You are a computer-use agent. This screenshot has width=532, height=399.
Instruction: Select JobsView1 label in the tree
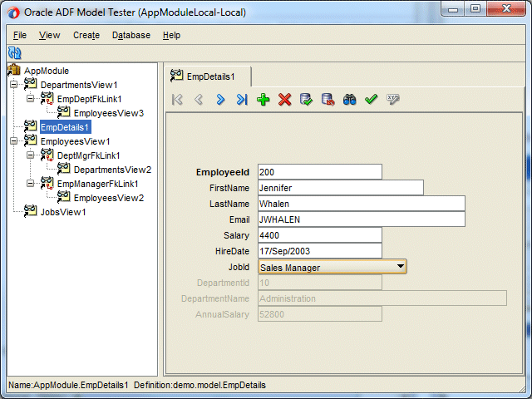pos(63,212)
